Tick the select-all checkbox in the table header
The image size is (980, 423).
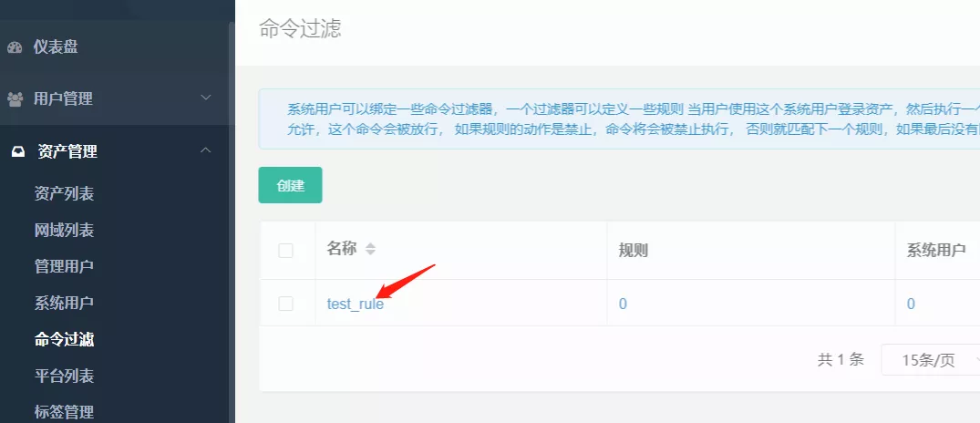[x=286, y=250]
